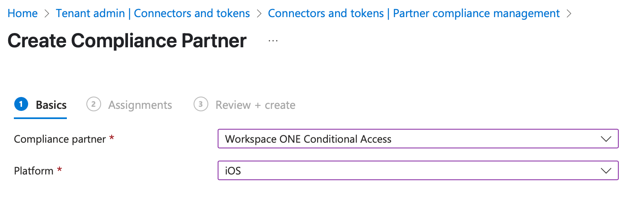Click the Create Compliance Partner page title
Image resolution: width=644 pixels, height=203 pixels.
click(127, 41)
